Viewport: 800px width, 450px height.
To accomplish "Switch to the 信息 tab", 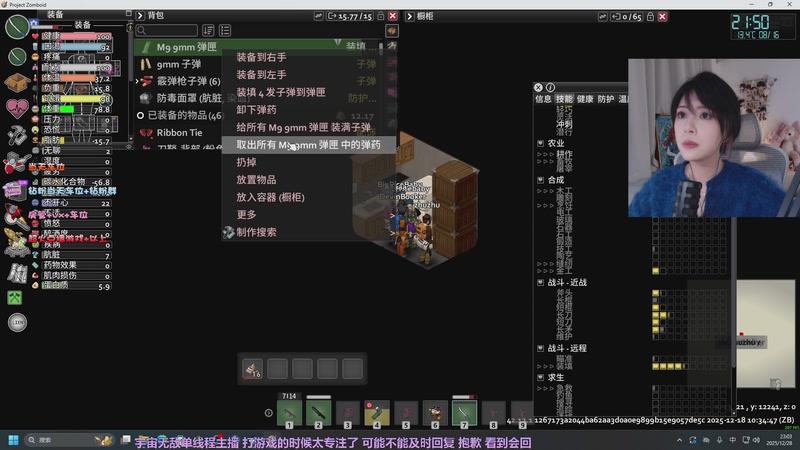I will pyautogui.click(x=543, y=99).
